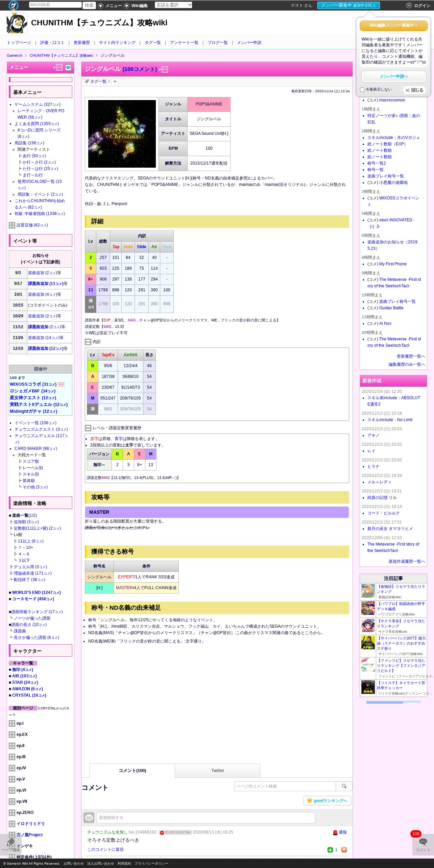Image resolution: width=434 pixels, height=868 pixels.
Task: Click the magnifier icon for comment search
Action: tap(344, 786)
